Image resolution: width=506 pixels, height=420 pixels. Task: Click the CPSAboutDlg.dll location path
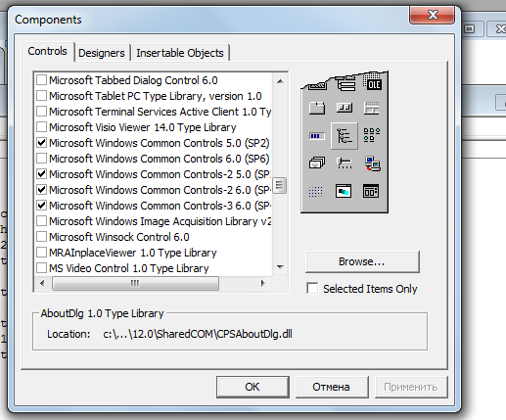pyautogui.click(x=198, y=334)
